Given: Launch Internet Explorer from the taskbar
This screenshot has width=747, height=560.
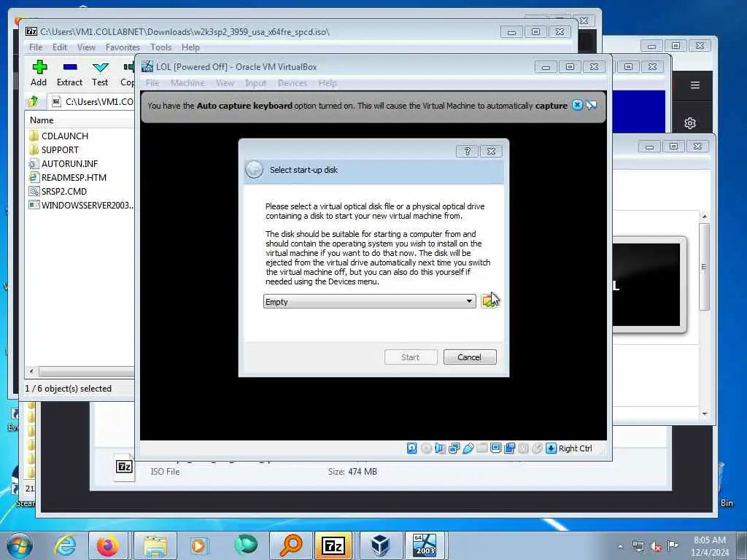Looking at the screenshot, I should [x=65, y=545].
